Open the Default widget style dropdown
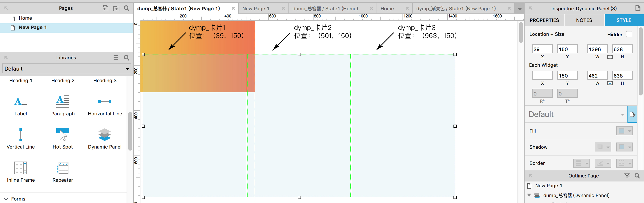 click(x=576, y=114)
